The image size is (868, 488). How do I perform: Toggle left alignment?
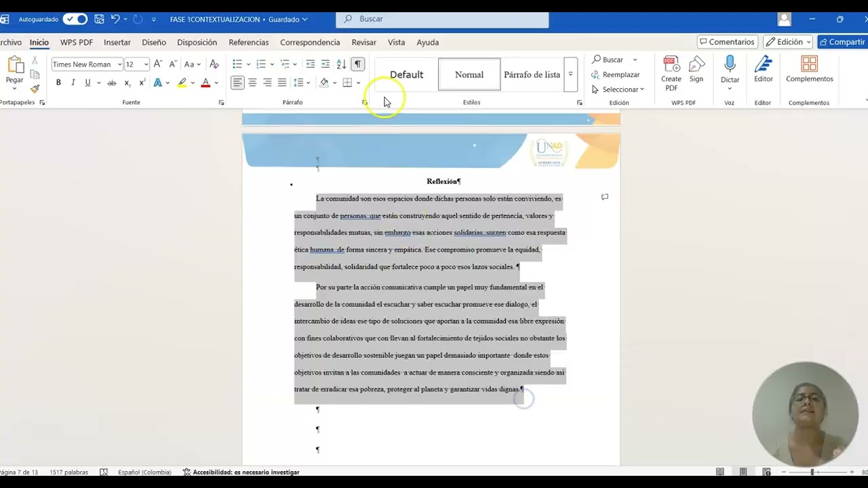(x=237, y=83)
